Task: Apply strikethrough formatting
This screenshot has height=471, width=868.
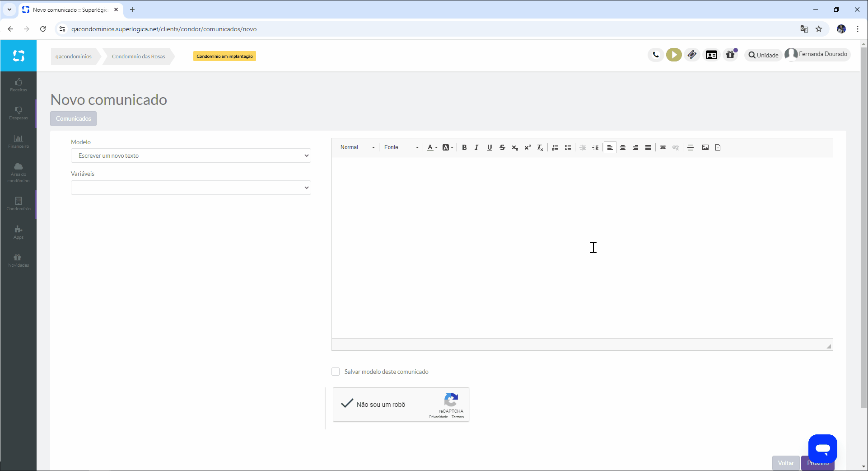Action: [x=502, y=147]
